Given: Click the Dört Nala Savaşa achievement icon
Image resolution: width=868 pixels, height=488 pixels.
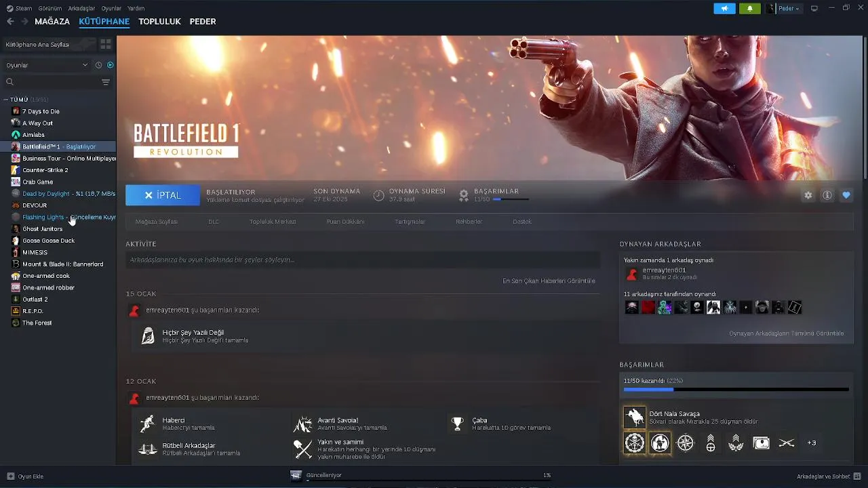Looking at the screenshot, I should click(635, 418).
